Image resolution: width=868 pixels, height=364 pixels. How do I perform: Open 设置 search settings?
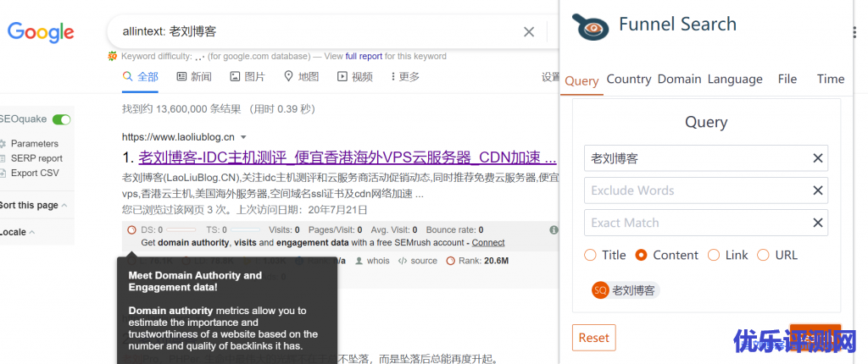(x=551, y=77)
